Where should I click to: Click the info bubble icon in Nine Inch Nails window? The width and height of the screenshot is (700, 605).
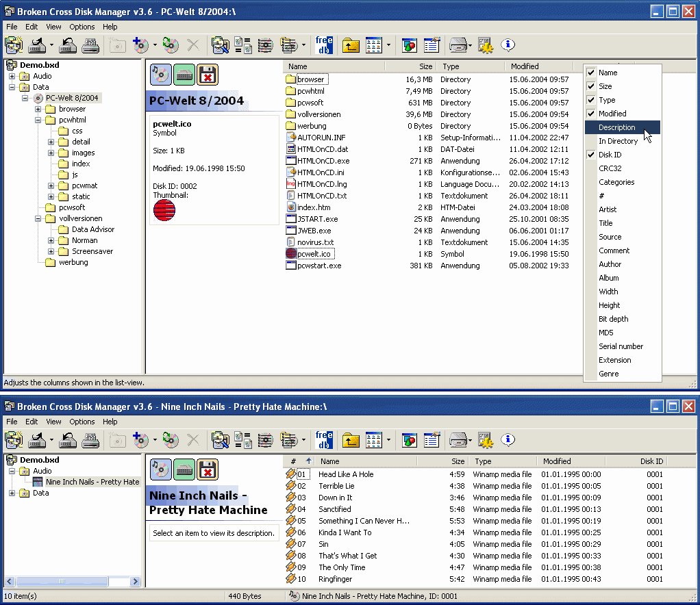pos(508,439)
